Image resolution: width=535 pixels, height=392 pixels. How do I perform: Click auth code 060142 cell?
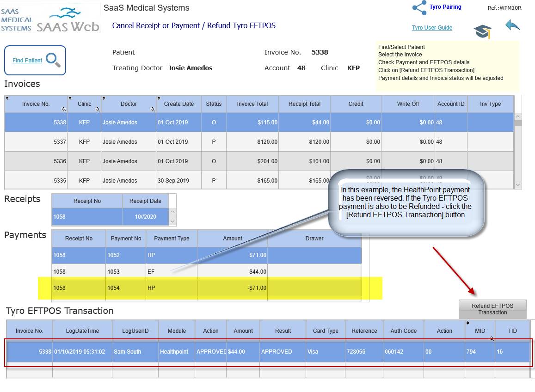(x=403, y=352)
